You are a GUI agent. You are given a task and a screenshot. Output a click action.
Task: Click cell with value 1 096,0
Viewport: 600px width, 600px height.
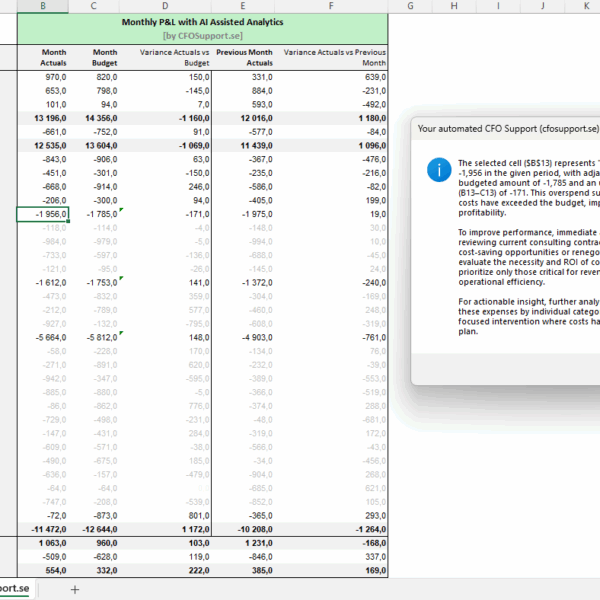pyautogui.click(x=331, y=146)
